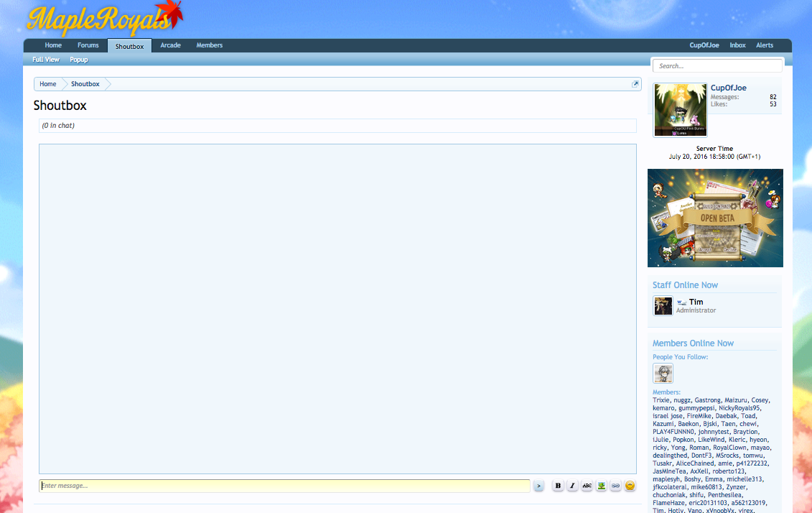Go to the Members tab

pos(210,45)
